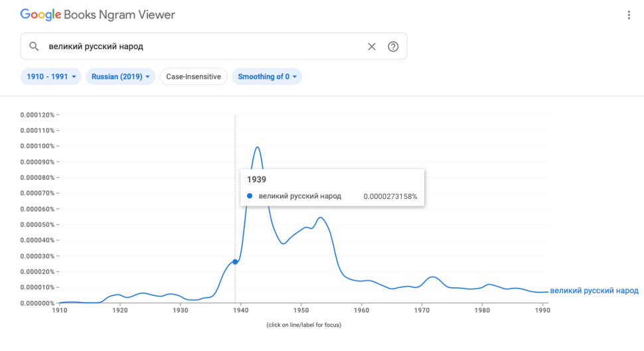
Task: Click the 1972 bump on the graph line
Action: pyautogui.click(x=433, y=277)
